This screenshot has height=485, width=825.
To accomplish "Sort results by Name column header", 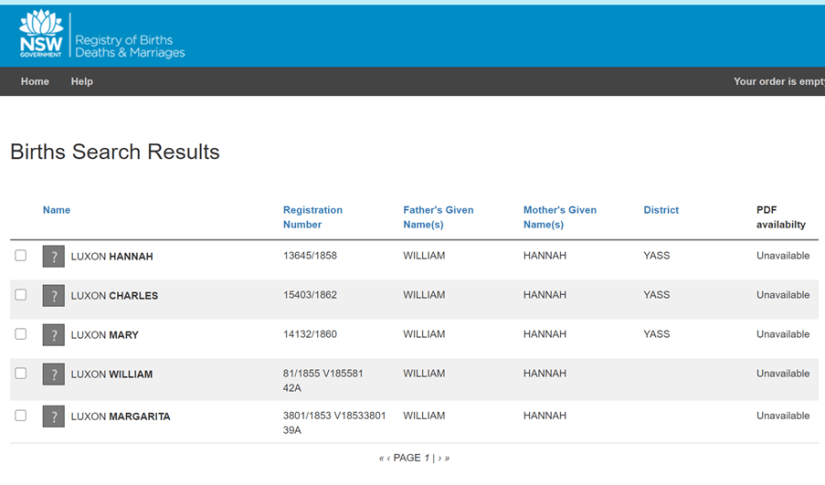I will pos(57,210).
